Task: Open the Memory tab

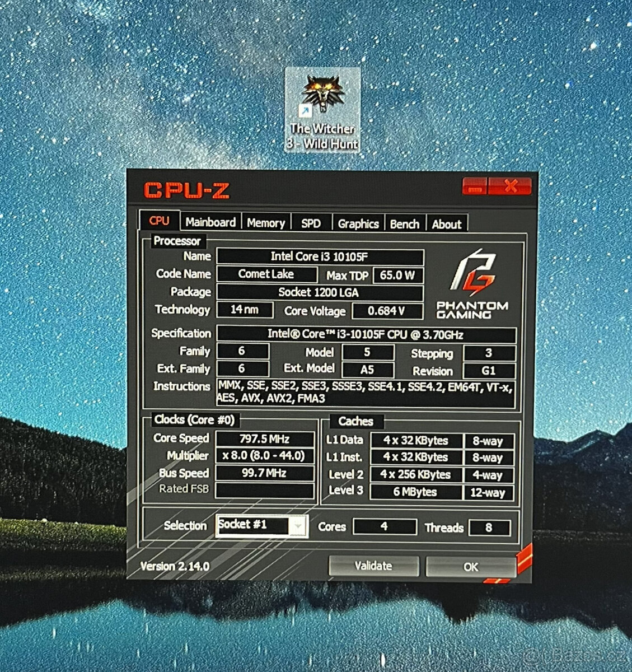Action: (266, 223)
